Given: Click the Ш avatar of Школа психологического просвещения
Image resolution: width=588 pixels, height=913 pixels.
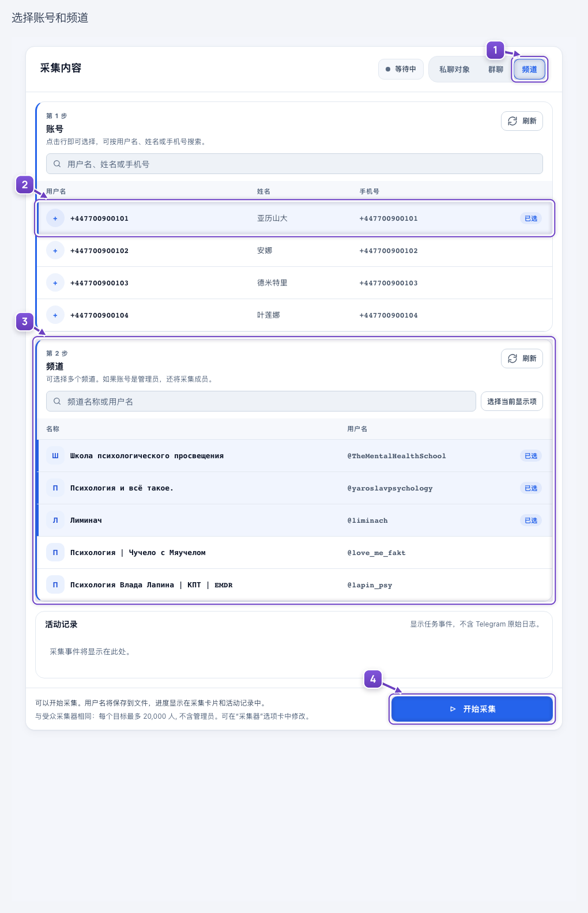Looking at the screenshot, I should pos(55,456).
